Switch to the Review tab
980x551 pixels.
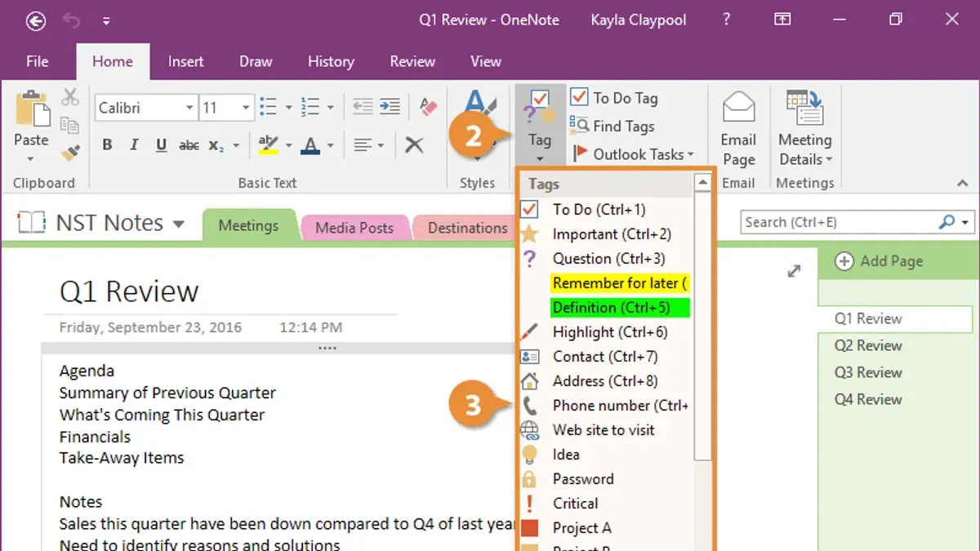coord(412,61)
